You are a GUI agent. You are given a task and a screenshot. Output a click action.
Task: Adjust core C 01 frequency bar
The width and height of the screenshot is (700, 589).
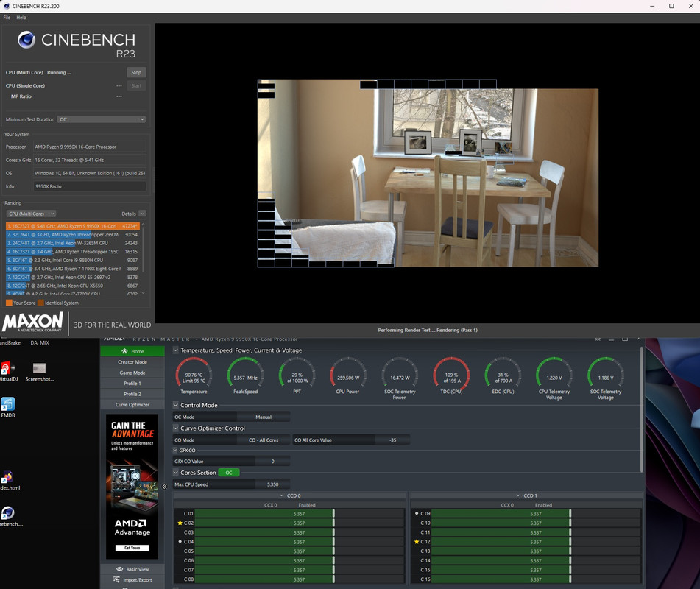click(x=299, y=513)
